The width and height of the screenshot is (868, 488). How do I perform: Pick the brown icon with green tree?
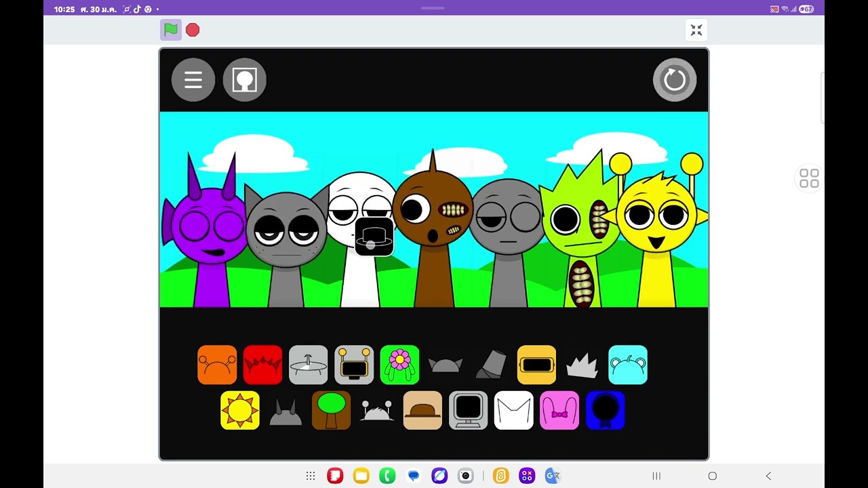(331, 410)
